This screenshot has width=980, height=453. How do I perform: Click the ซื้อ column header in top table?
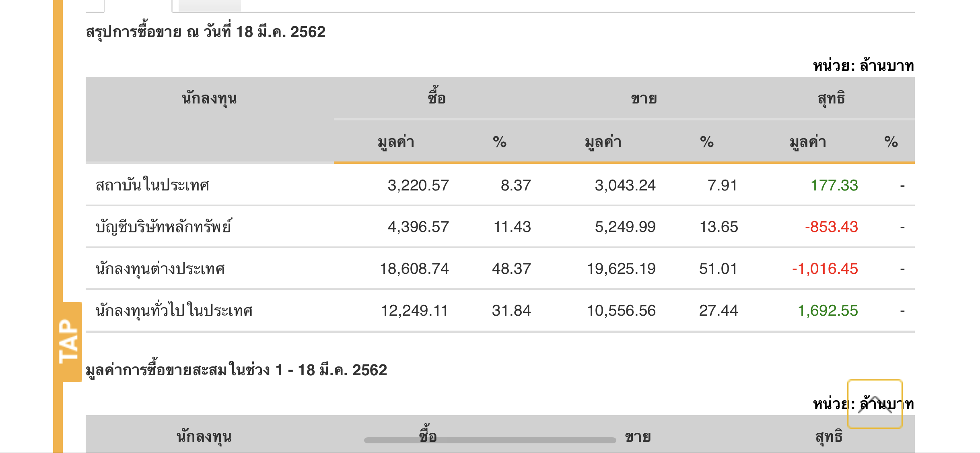tap(436, 98)
